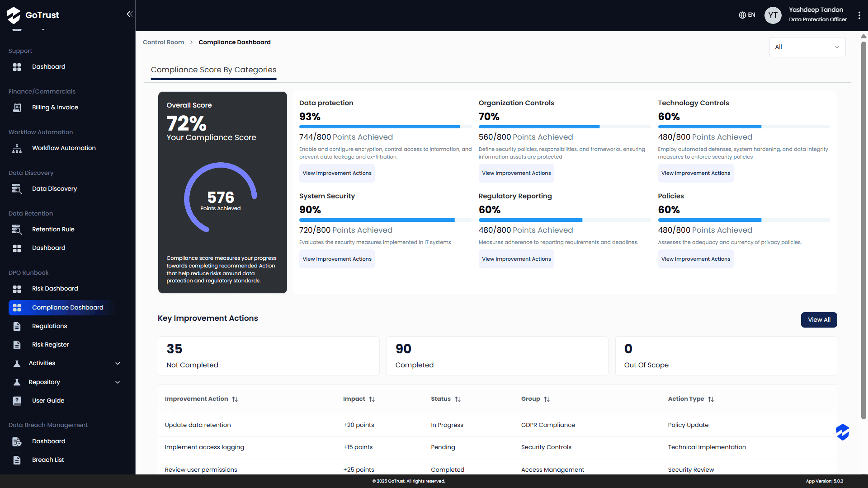868x488 pixels.
Task: Click the GoTrust logo icon
Action: point(14,15)
